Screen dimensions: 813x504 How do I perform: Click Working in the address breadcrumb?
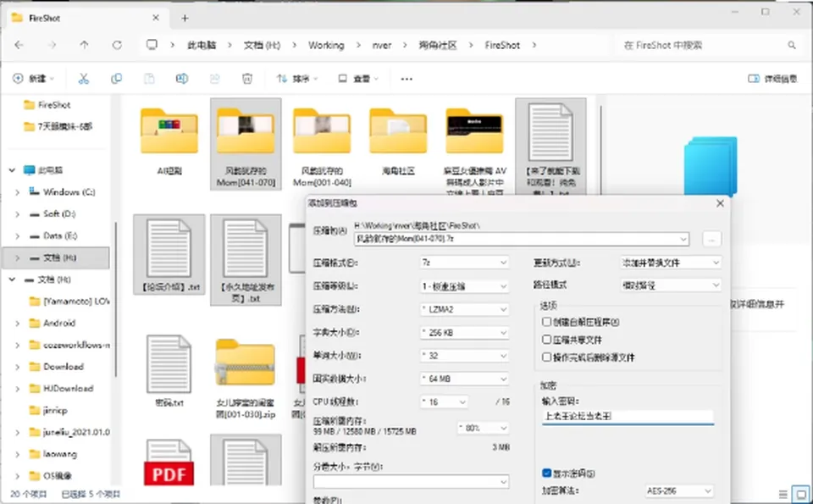326,45
